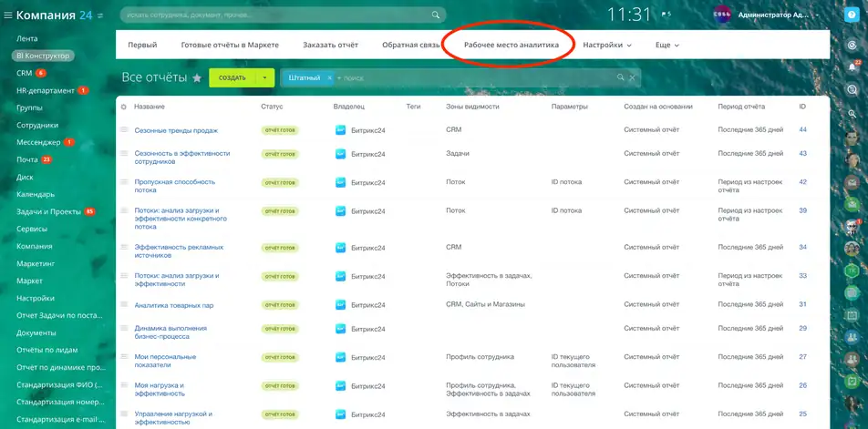Sort by the Период отчёта column header
This screenshot has height=429, width=868.
741,107
